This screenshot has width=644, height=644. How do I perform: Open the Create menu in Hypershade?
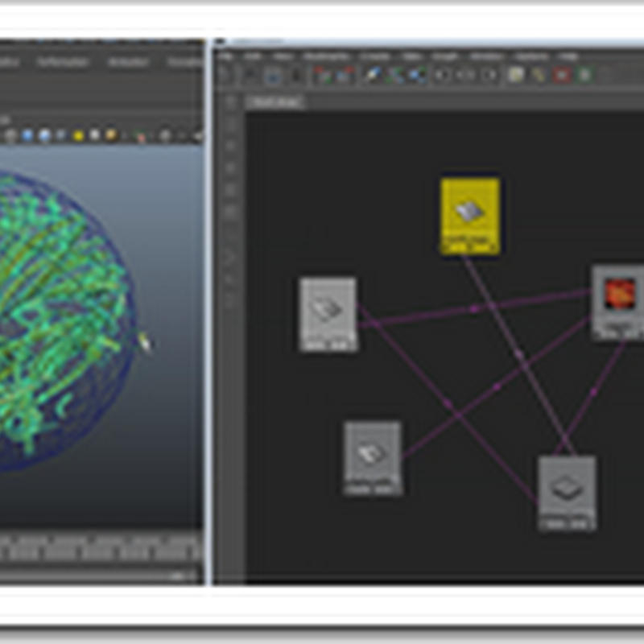[x=375, y=56]
